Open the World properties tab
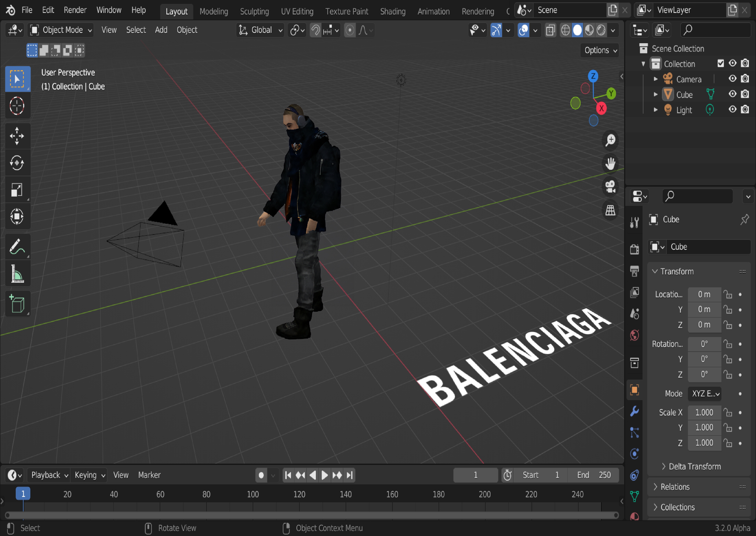 pyautogui.click(x=635, y=335)
